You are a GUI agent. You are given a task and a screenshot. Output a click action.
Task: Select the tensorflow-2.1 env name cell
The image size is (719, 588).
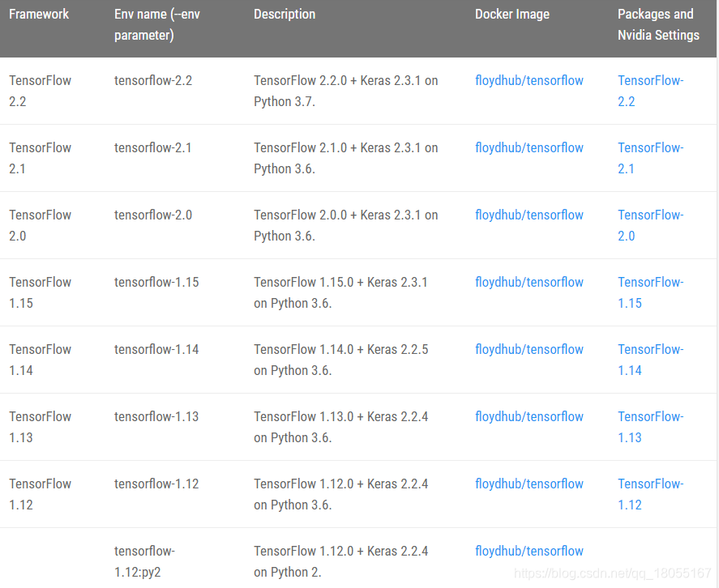click(x=152, y=148)
